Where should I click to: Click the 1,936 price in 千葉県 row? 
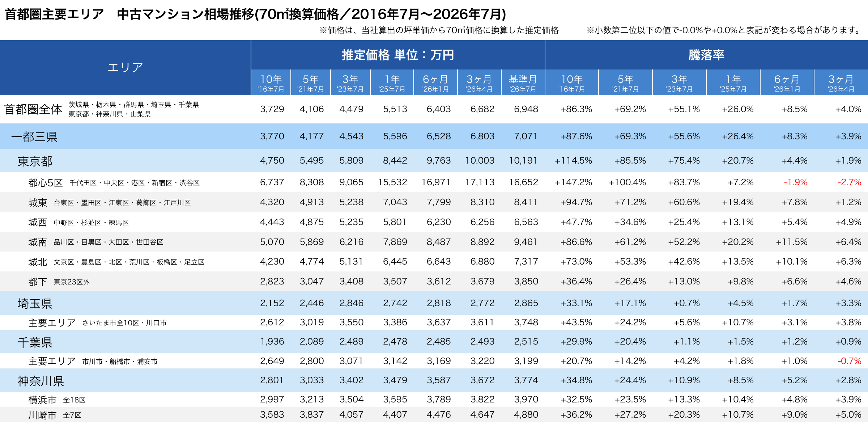272,342
